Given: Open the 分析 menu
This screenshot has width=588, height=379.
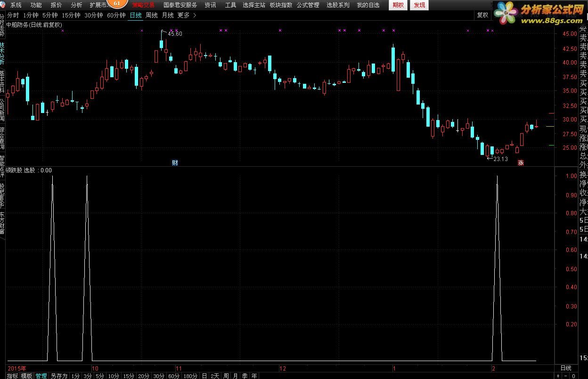Looking at the screenshot, I should point(76,5).
